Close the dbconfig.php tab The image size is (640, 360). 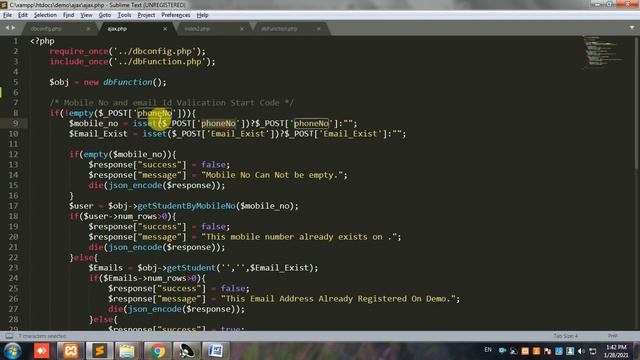88,29
